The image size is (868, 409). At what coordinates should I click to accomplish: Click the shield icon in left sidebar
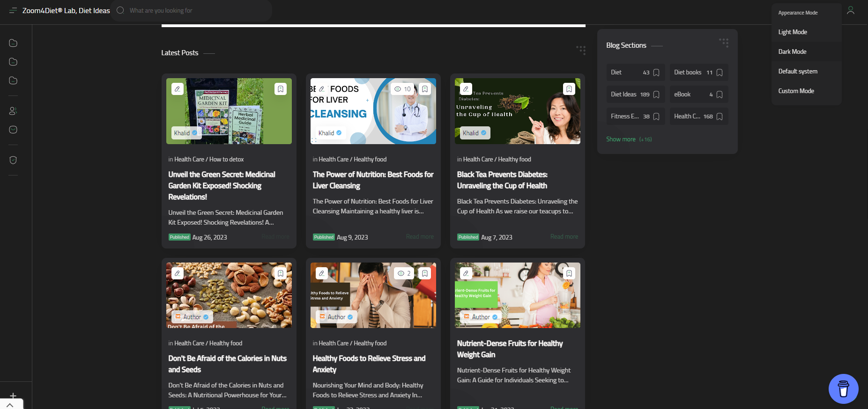(x=13, y=160)
